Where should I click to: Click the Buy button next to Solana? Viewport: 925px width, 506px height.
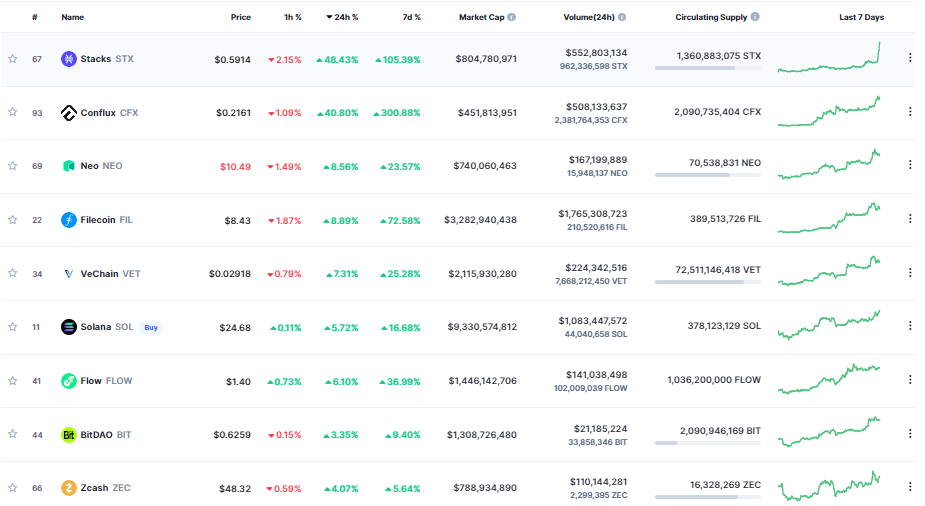point(151,327)
